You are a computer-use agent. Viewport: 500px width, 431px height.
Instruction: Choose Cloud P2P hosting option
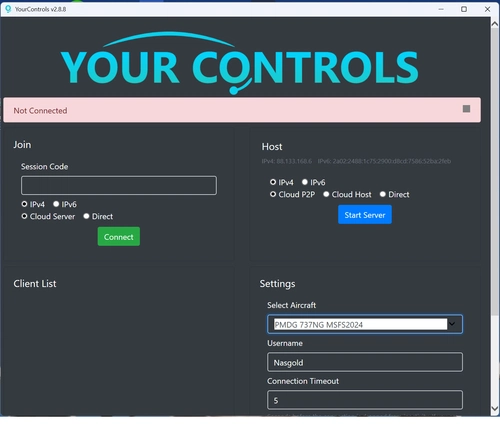(x=273, y=194)
